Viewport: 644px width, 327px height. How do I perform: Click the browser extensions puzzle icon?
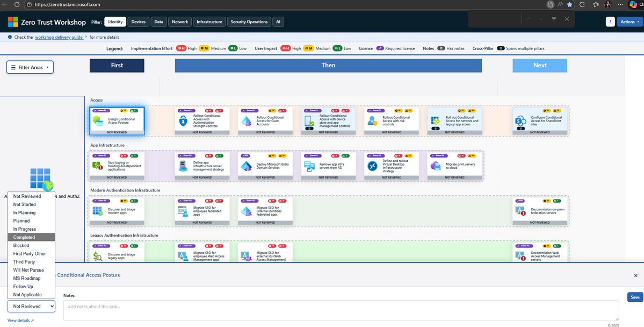(x=582, y=4)
